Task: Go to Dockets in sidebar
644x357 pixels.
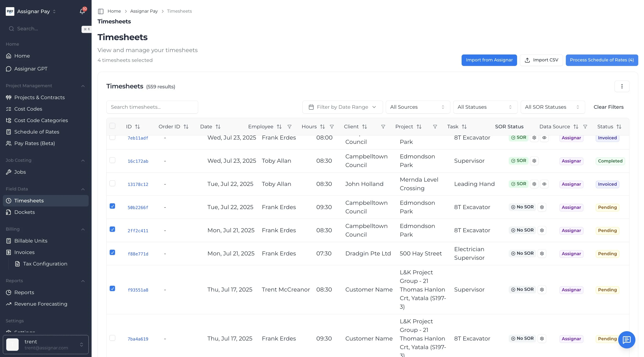Action: (x=24, y=212)
